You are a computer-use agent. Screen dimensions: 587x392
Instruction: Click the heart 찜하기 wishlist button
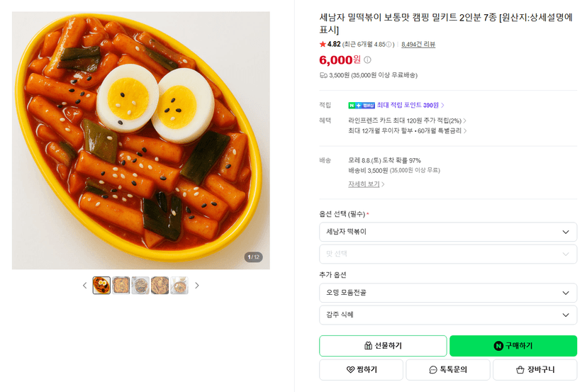point(362,369)
